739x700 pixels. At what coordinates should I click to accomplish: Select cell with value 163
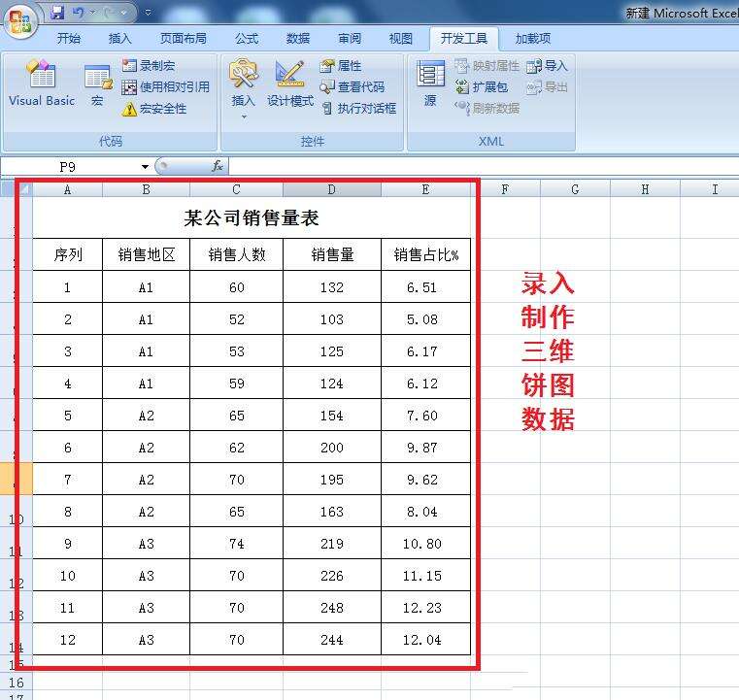[x=332, y=511]
